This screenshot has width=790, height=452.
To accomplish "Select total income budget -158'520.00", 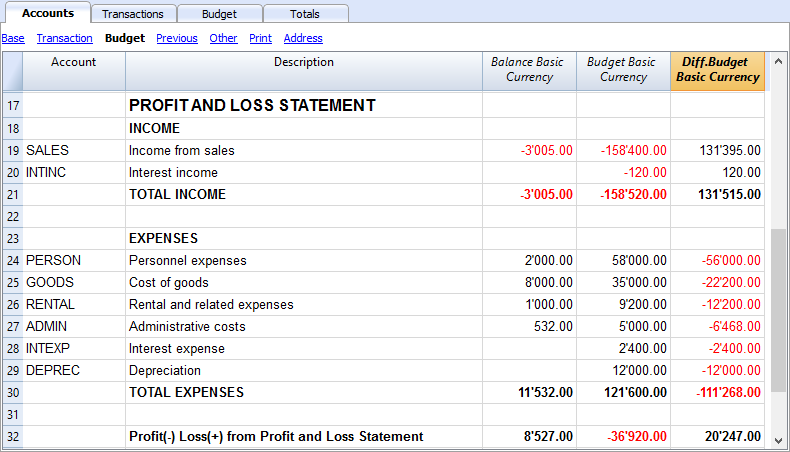I will (623, 195).
